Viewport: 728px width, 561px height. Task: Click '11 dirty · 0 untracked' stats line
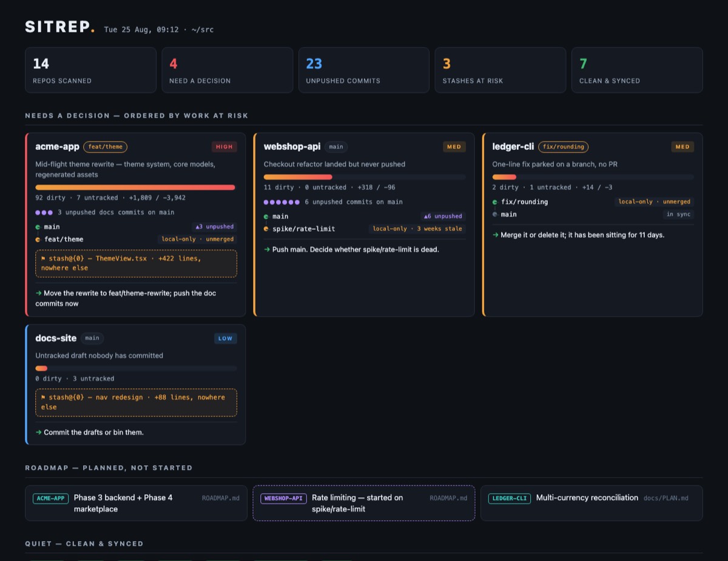(329, 187)
